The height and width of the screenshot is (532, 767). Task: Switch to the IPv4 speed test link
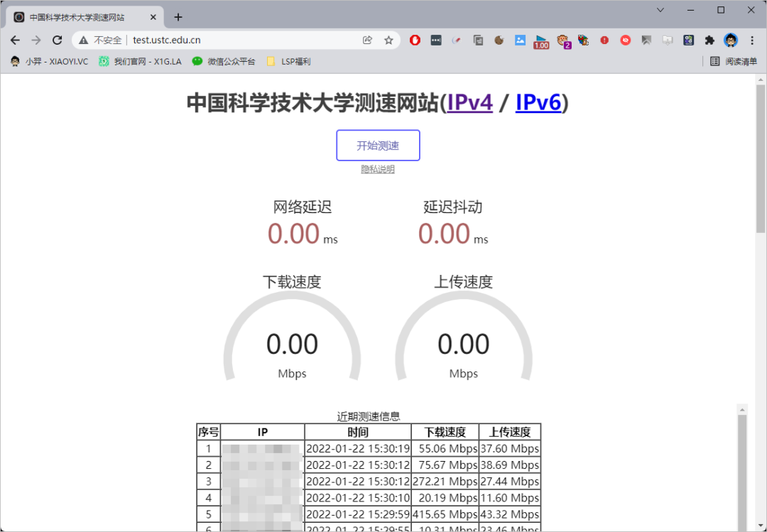coord(469,103)
